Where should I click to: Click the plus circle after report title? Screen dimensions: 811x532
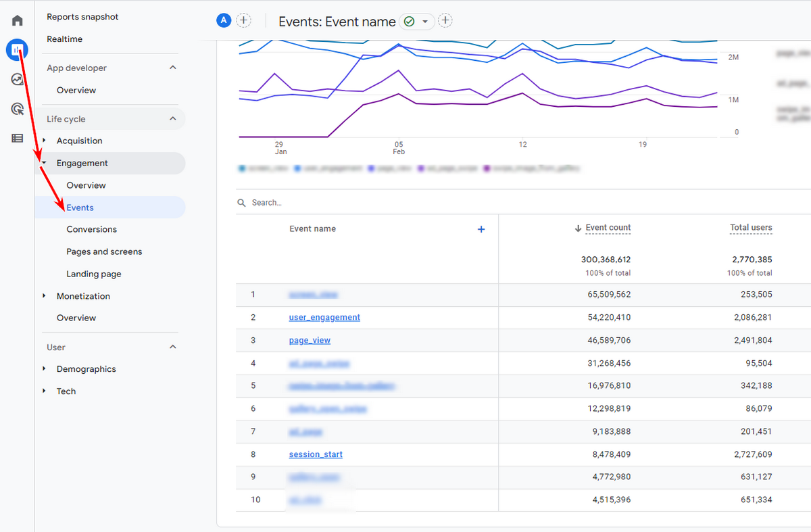click(x=445, y=21)
